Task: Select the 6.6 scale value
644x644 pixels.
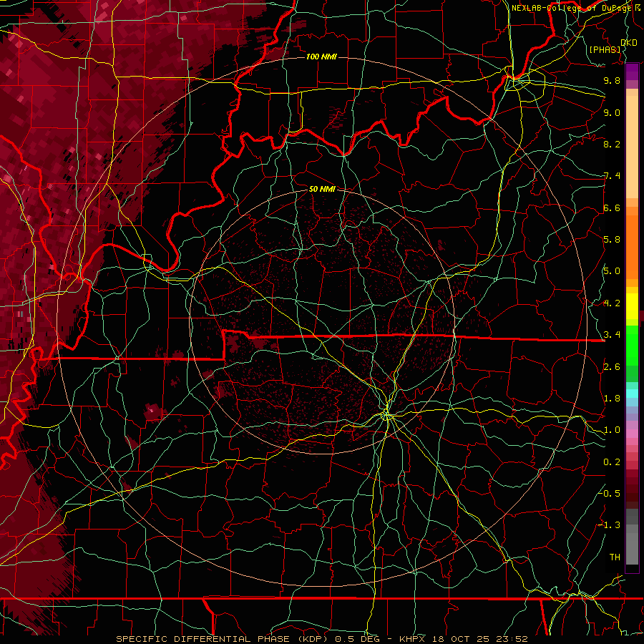Action: [x=612, y=208]
